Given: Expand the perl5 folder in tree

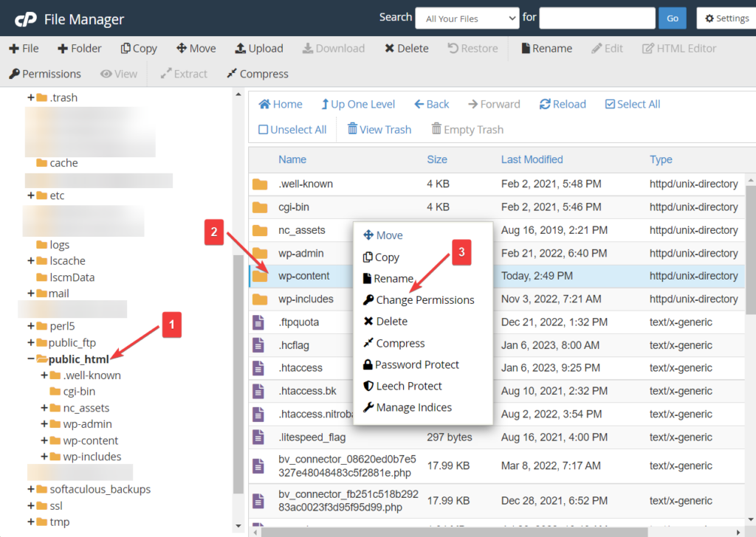Looking at the screenshot, I should 31,326.
